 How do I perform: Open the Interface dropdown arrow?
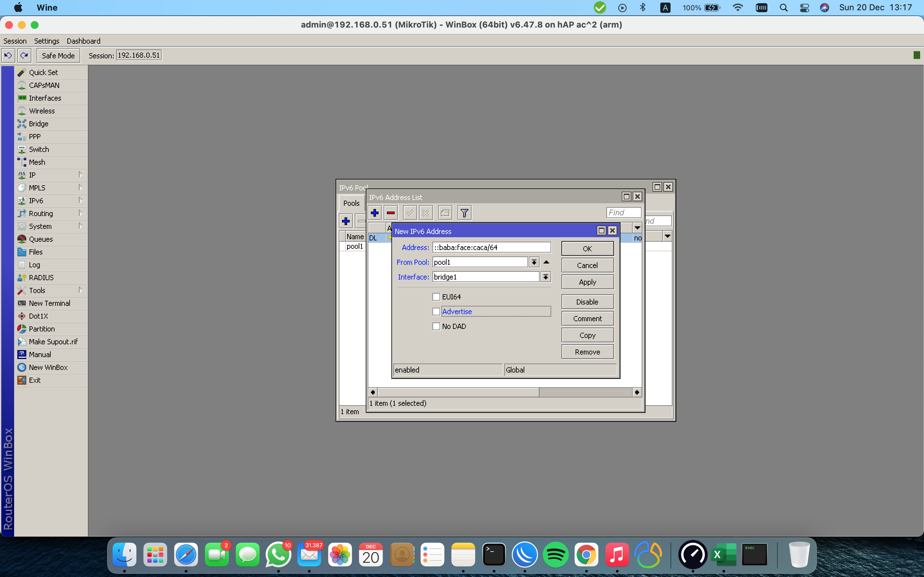click(546, 277)
